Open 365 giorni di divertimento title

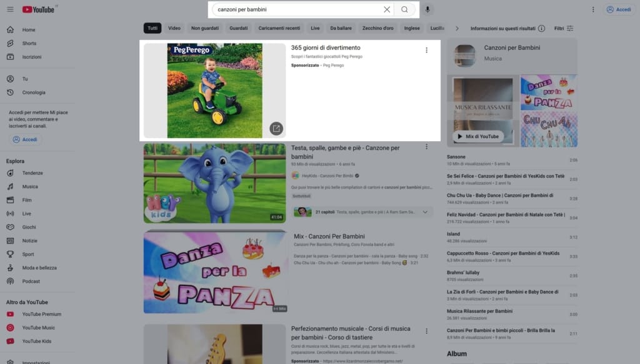pos(326,47)
